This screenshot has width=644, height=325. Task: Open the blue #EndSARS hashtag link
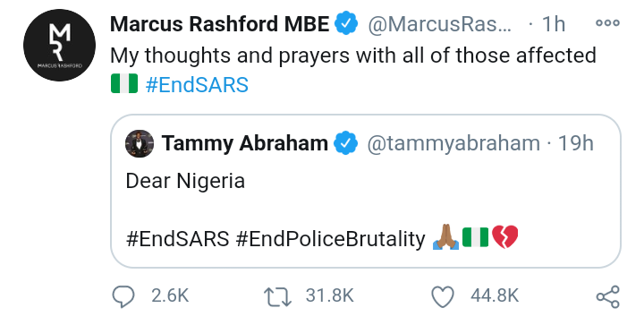coord(197,85)
